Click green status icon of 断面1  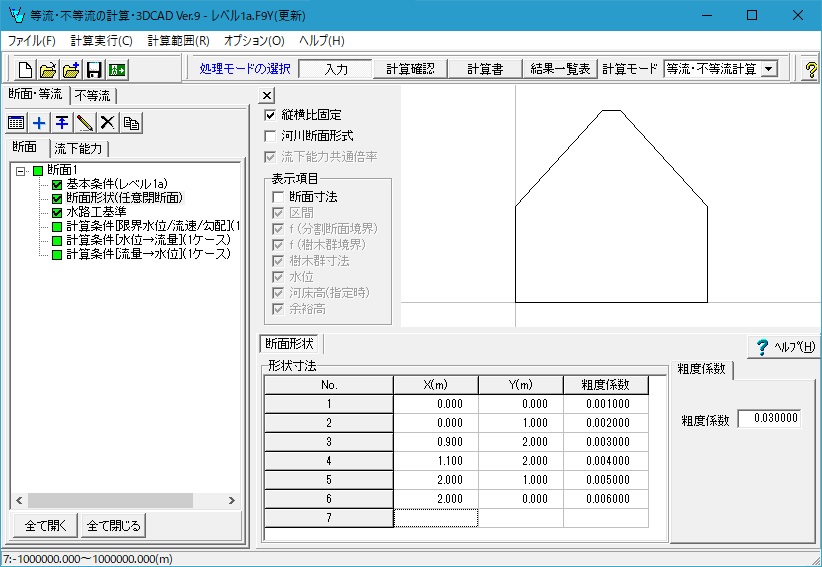click(x=38, y=170)
